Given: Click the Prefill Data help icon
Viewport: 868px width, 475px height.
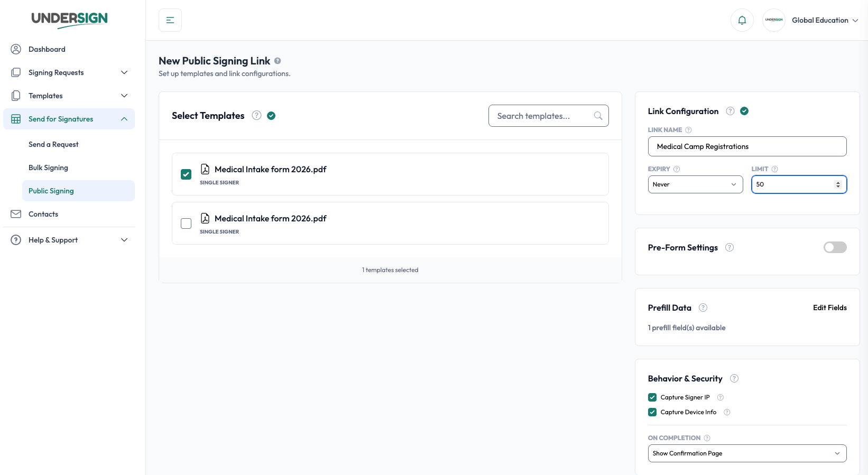Looking at the screenshot, I should 703,308.
